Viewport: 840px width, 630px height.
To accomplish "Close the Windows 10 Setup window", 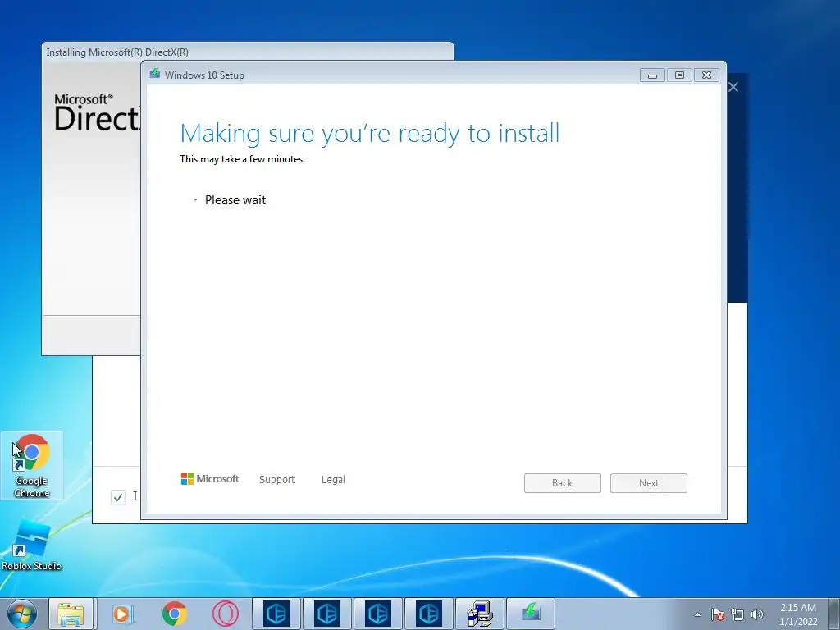I will click(x=706, y=75).
